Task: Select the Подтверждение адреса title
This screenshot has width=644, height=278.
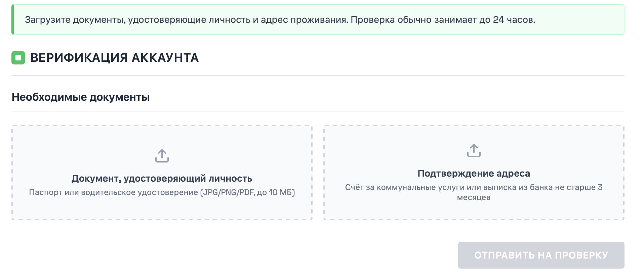Action: (474, 173)
